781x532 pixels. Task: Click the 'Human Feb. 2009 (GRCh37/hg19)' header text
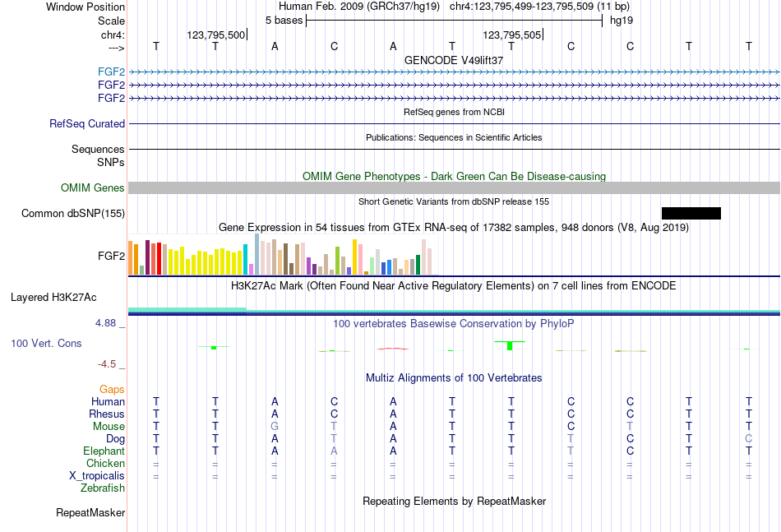click(x=359, y=7)
